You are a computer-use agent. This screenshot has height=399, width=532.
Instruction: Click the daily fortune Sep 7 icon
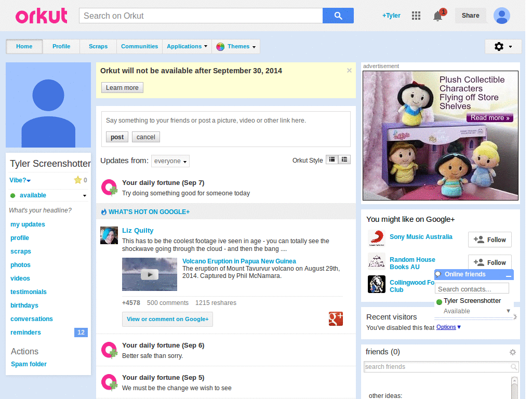pyautogui.click(x=109, y=188)
